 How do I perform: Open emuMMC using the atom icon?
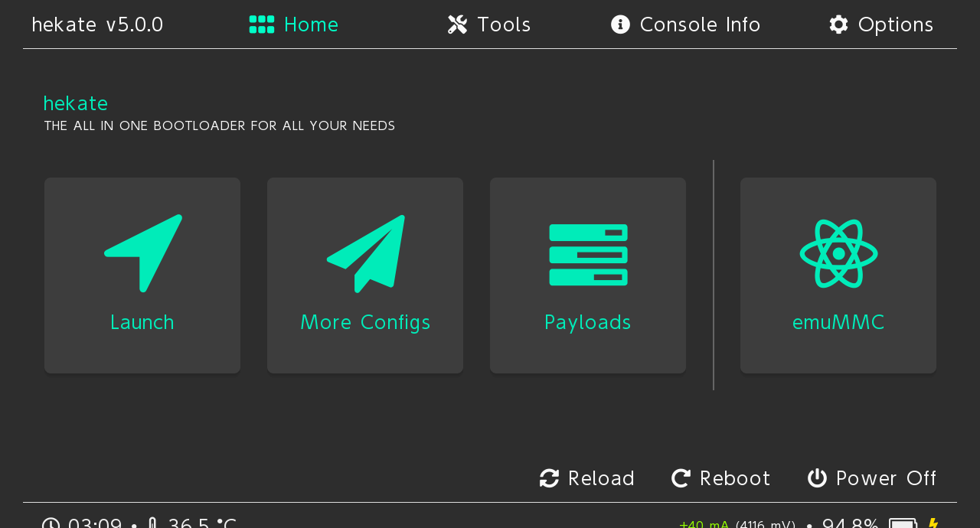[838, 253]
